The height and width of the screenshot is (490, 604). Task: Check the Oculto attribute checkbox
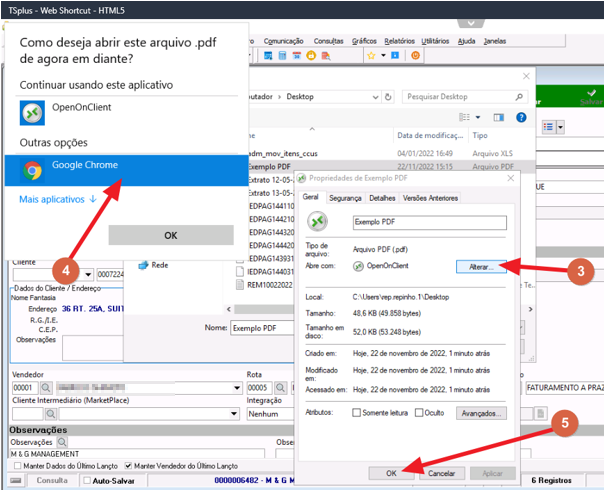419,413
